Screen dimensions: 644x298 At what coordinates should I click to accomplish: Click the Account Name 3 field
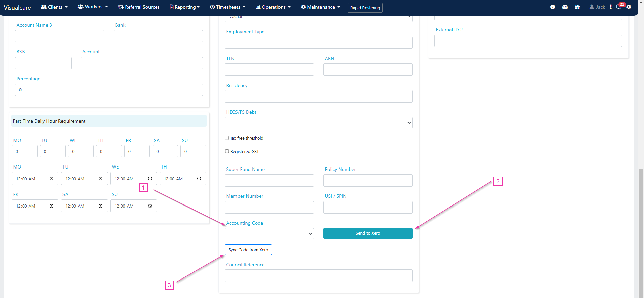click(x=60, y=36)
